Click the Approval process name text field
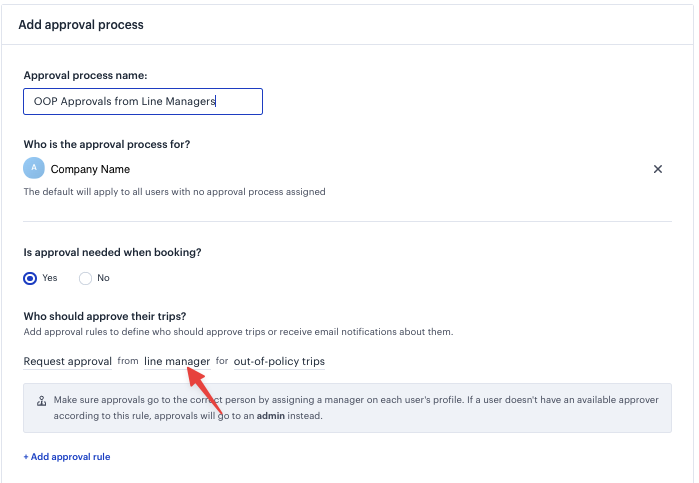This screenshot has height=483, width=699. pos(143,102)
